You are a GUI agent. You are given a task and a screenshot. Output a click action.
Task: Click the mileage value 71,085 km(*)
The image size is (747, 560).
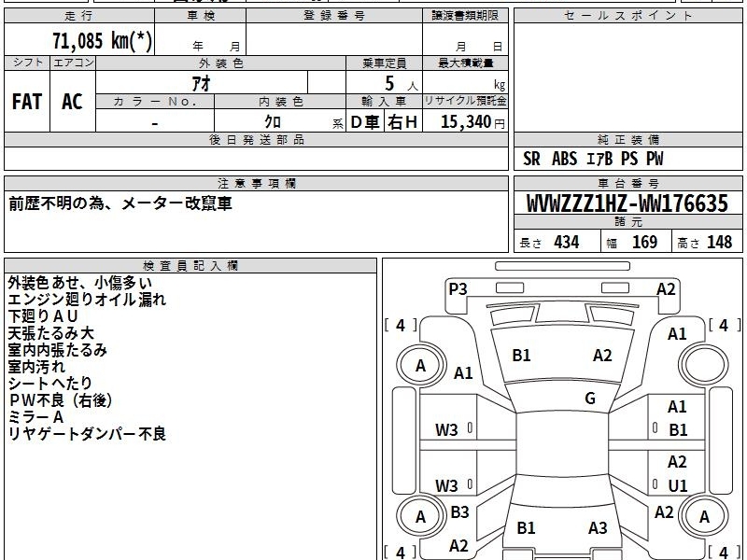click(103, 40)
